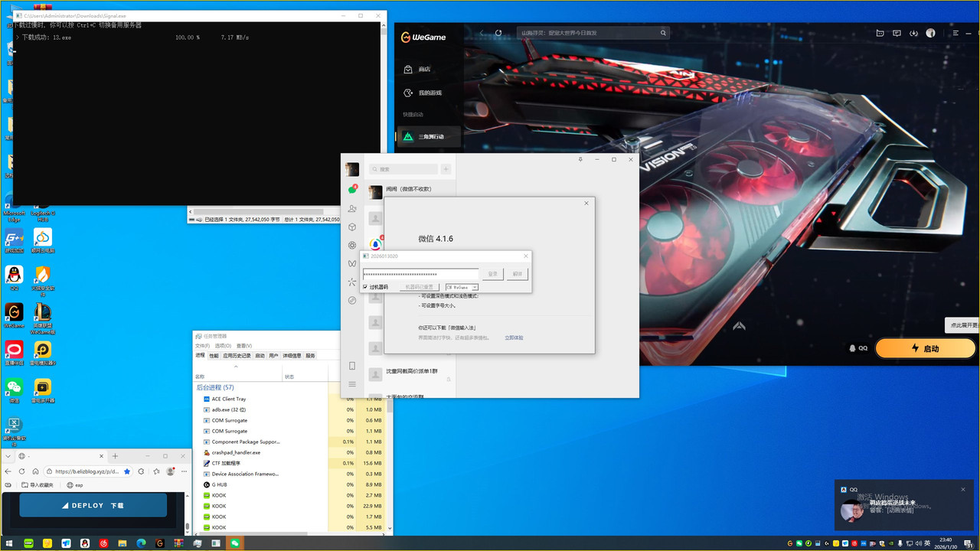Open the Edge tab list chevron
The height and width of the screenshot is (551, 980).
point(8,455)
